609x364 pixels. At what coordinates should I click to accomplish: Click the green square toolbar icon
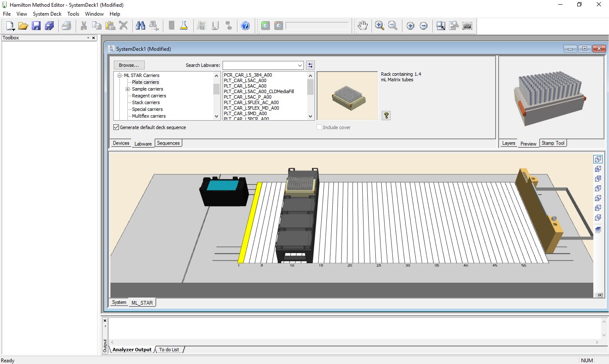click(265, 26)
